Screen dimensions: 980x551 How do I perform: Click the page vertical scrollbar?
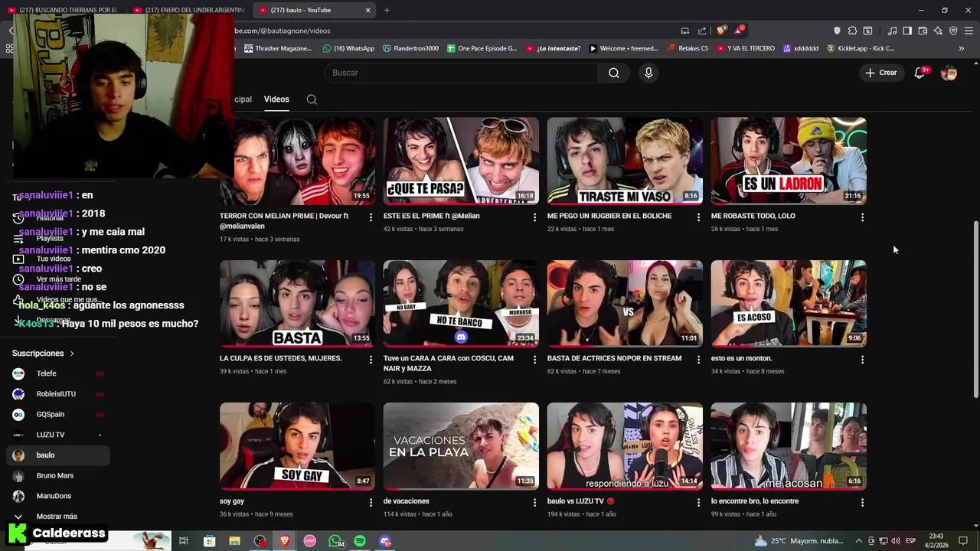(975, 309)
